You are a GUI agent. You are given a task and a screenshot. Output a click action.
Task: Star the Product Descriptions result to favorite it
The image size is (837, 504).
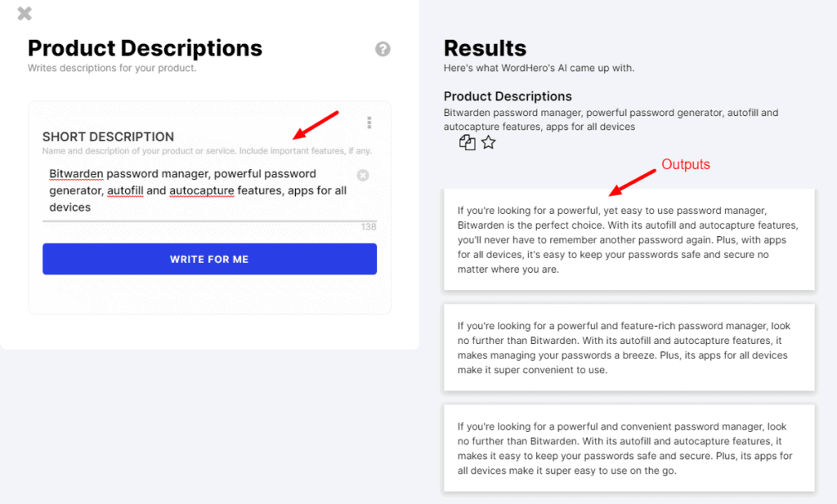[488, 142]
